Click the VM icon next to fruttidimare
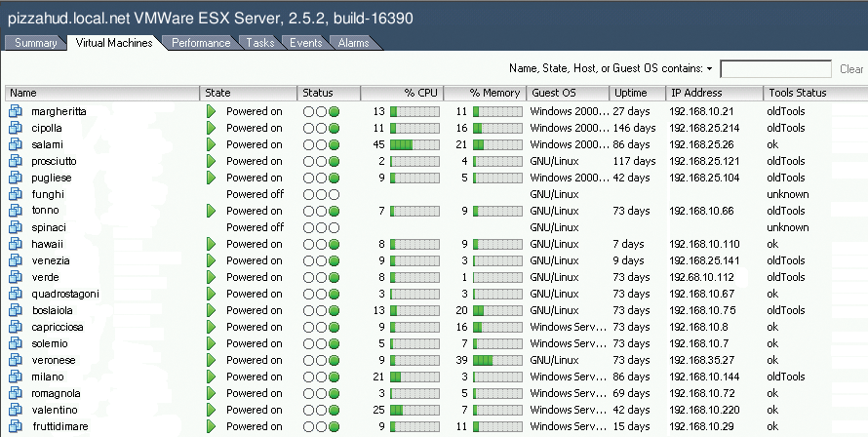The image size is (868, 437). click(16, 426)
